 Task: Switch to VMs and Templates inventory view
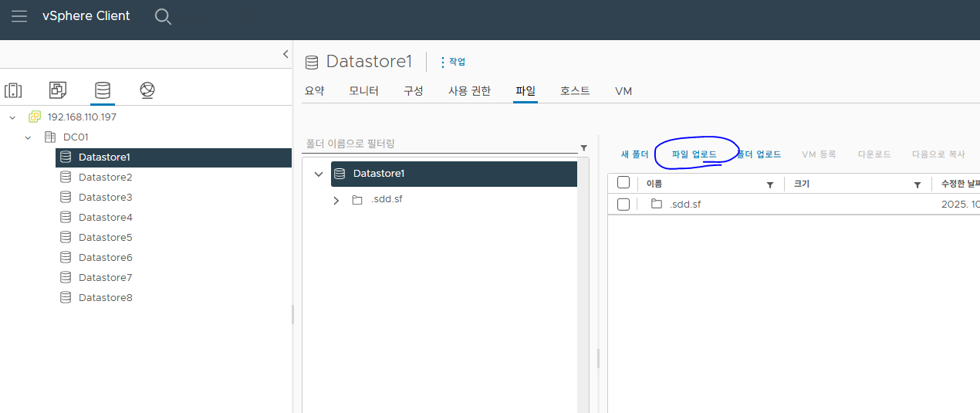tap(58, 90)
